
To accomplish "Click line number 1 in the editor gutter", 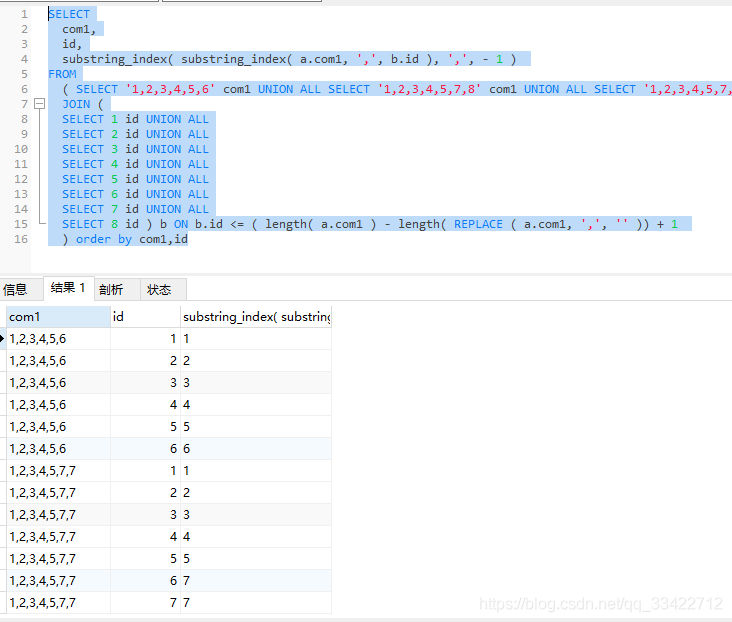I will click(x=24, y=14).
